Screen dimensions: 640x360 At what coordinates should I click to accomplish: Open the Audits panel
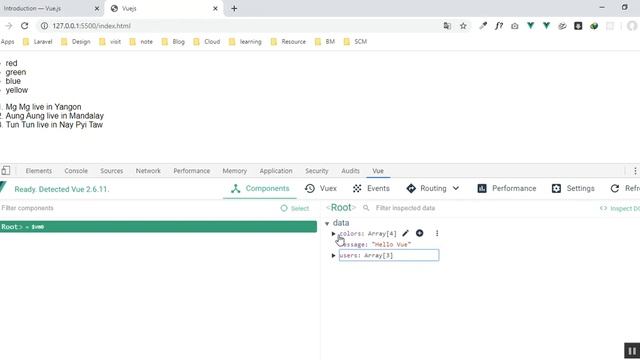point(351,171)
